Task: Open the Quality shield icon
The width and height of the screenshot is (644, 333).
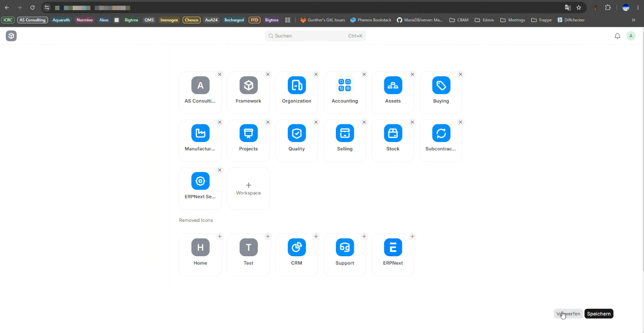Action: [x=297, y=133]
